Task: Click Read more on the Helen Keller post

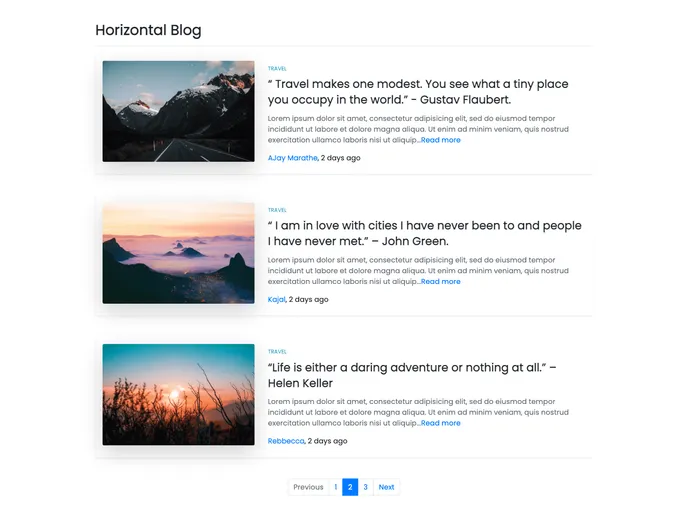Action: [x=440, y=423]
